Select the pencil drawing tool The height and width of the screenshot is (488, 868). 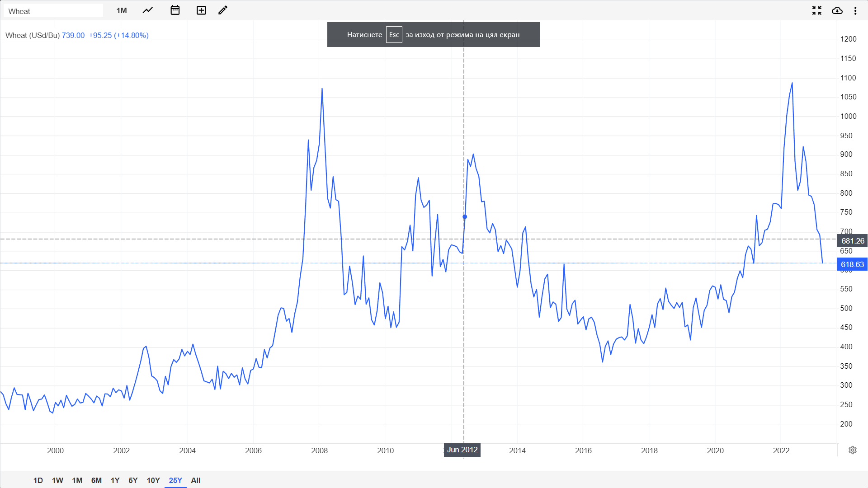(x=223, y=10)
